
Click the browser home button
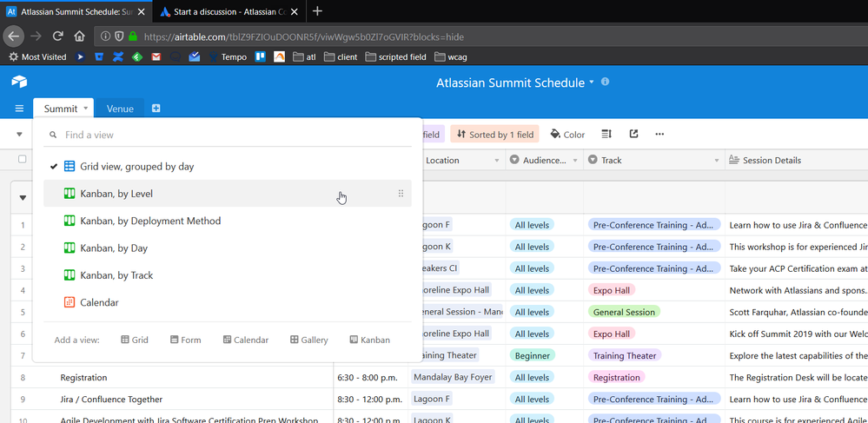point(80,36)
